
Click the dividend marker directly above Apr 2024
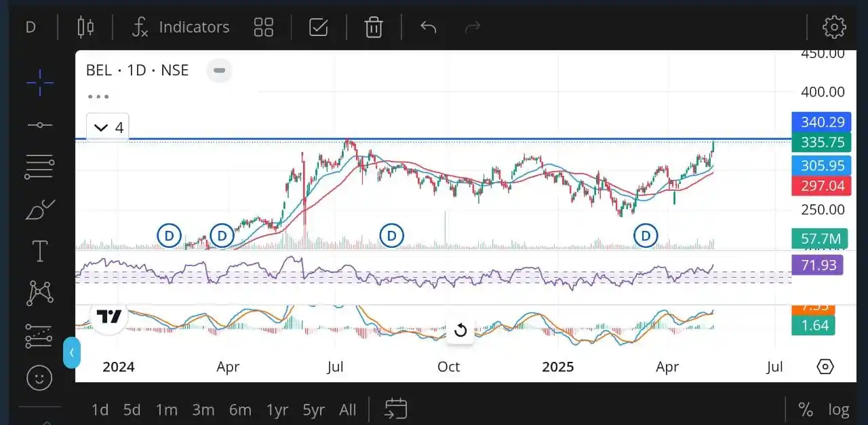(222, 236)
